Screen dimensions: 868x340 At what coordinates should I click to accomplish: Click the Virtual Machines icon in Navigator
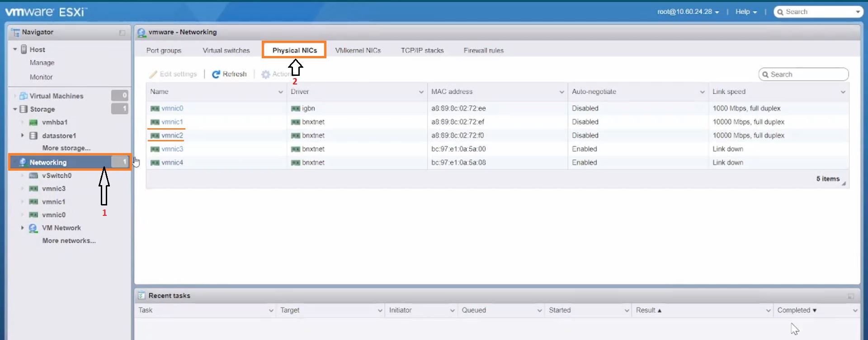pos(24,96)
